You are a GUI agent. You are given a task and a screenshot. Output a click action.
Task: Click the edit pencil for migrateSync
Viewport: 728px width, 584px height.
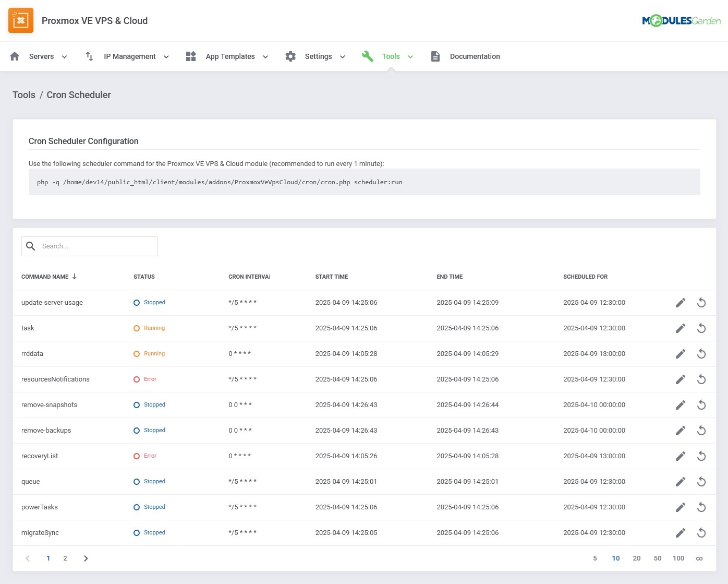click(680, 533)
